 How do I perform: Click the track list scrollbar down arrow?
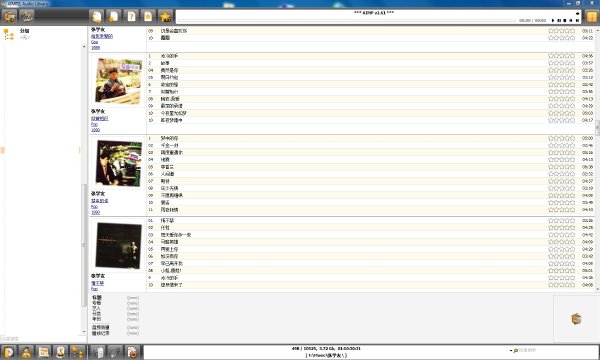coord(597,290)
